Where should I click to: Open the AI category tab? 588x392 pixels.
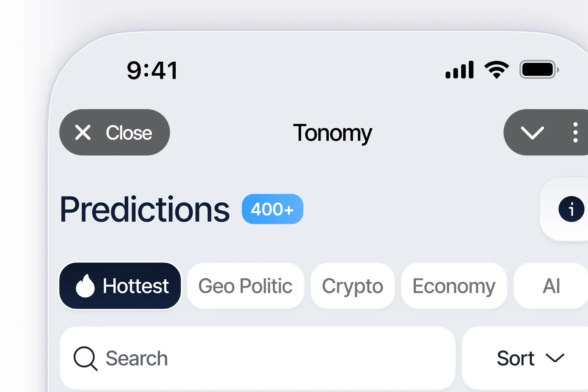[551, 286]
